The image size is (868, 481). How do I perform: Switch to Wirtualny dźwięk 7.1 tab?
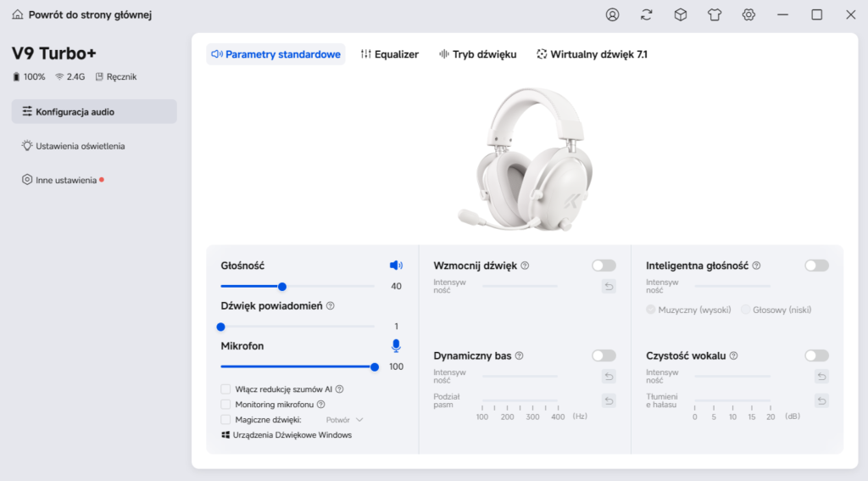592,54
